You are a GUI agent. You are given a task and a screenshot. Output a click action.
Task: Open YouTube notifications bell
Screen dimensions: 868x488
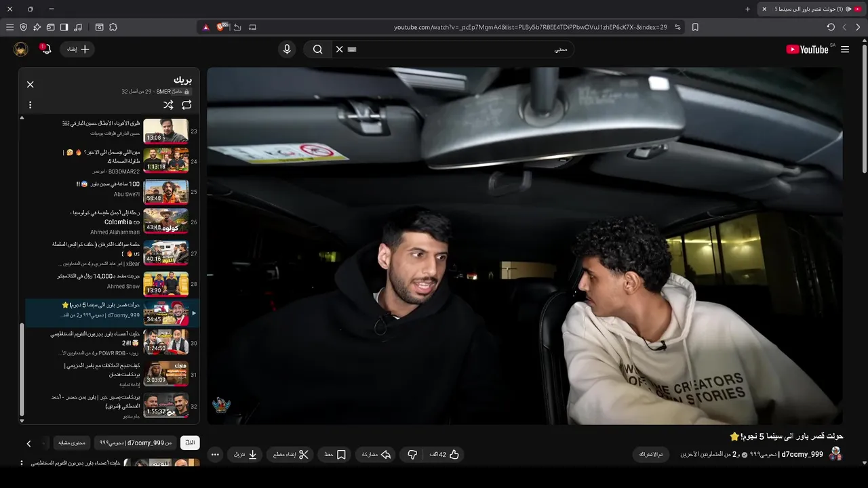coord(45,49)
